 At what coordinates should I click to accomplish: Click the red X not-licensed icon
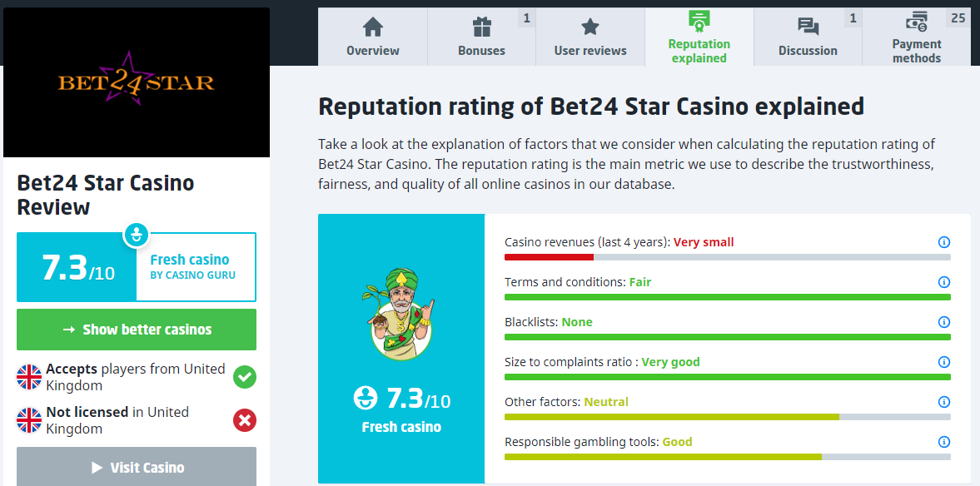[x=244, y=420]
